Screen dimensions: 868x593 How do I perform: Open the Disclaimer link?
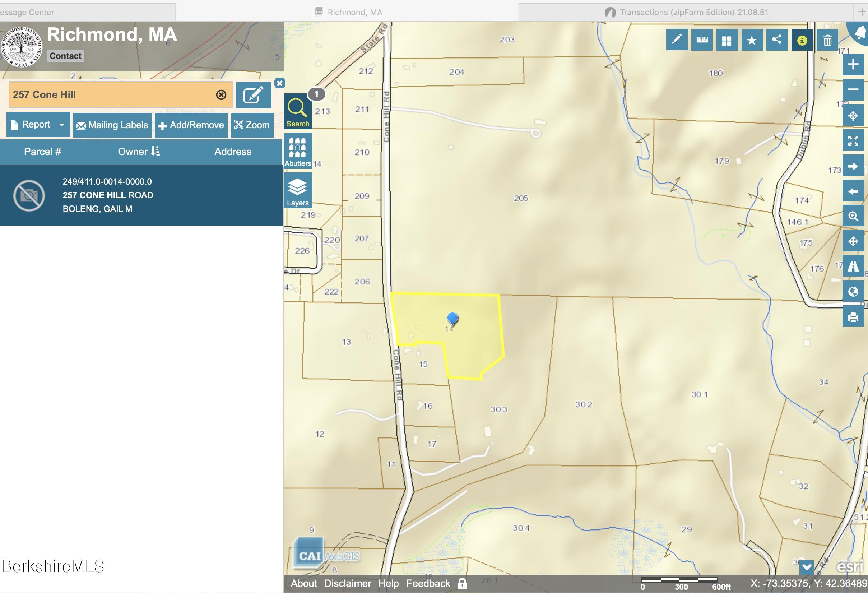tap(347, 584)
